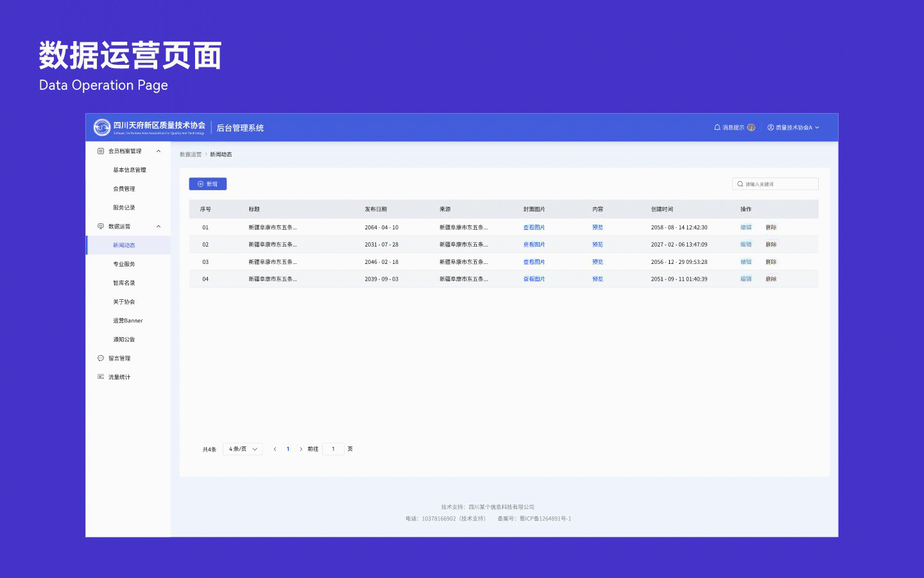Select page number 1 in pagination
This screenshot has width=924, height=578.
point(288,449)
